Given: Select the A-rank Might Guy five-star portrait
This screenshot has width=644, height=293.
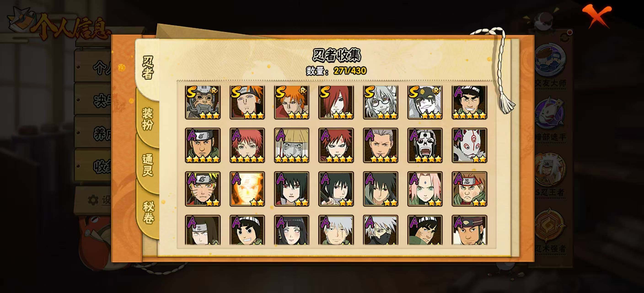Looking at the screenshot, I should point(469,102).
